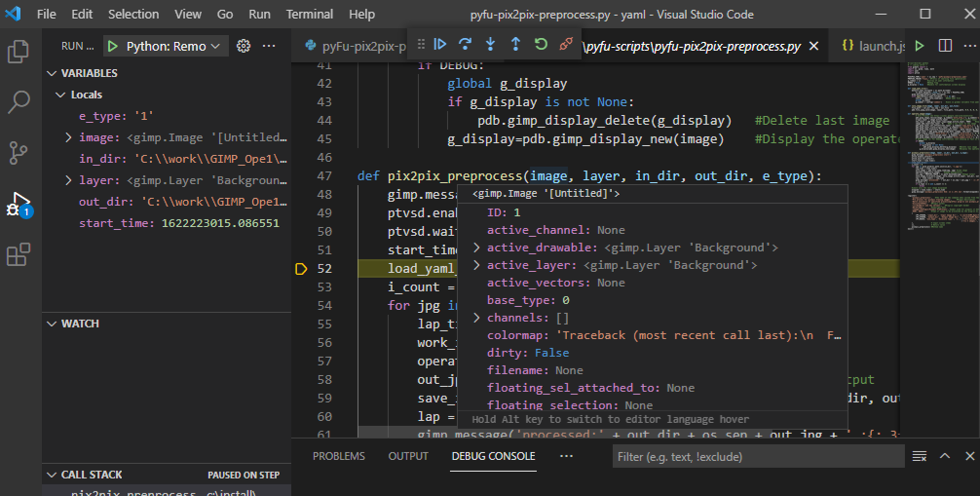Clear the debug console output

pyautogui.click(x=920, y=457)
